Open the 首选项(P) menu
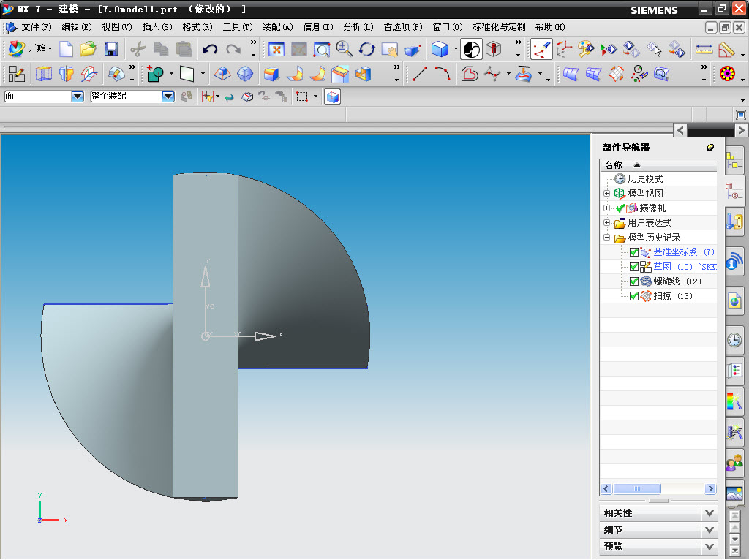 [x=403, y=27]
